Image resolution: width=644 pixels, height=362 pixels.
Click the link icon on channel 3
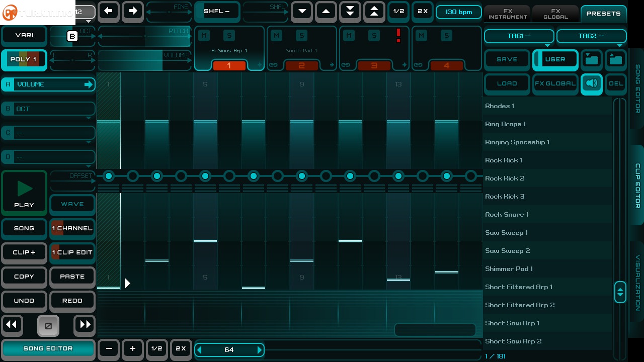[x=346, y=65]
